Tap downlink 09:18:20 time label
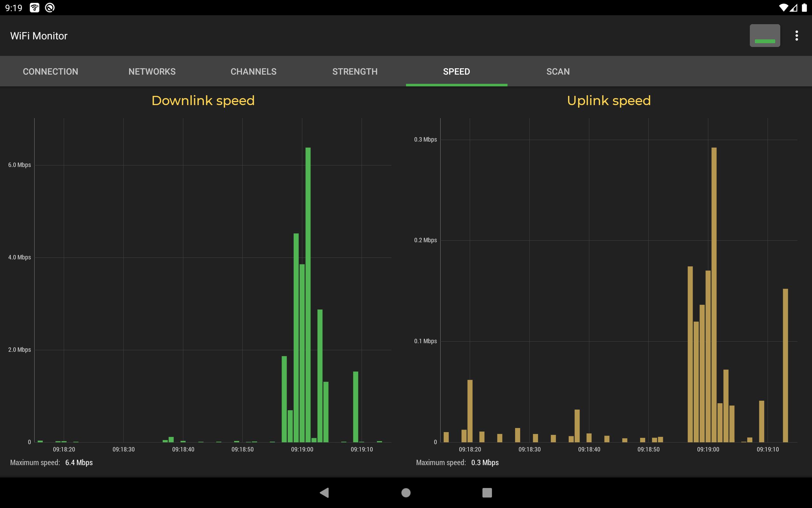The height and width of the screenshot is (508, 812). point(64,450)
